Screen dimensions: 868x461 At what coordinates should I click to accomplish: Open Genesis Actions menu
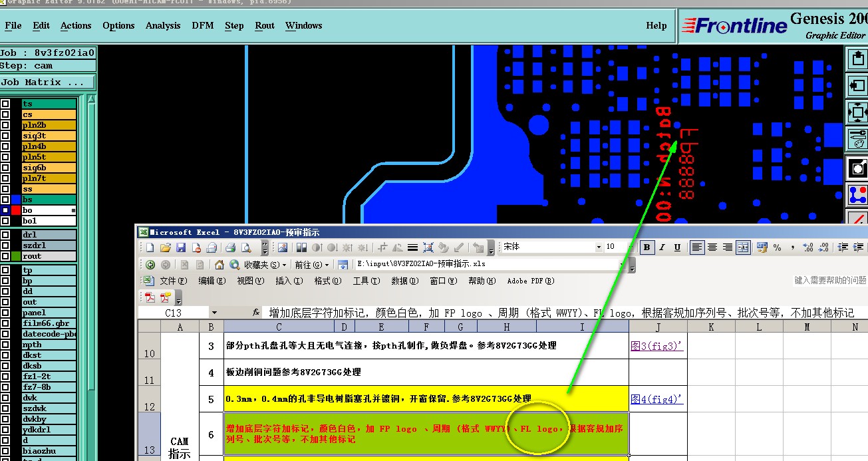76,25
